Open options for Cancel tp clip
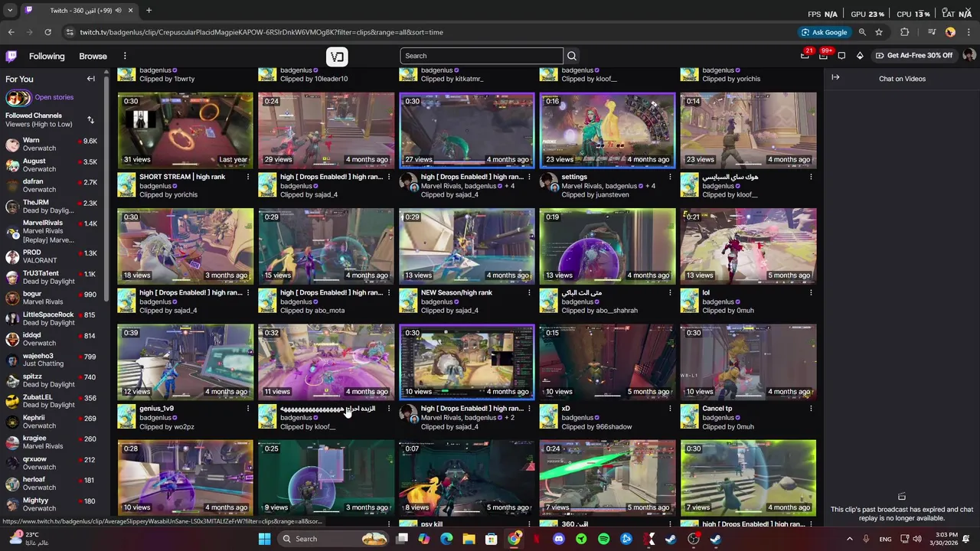980x551 pixels. pos(811,409)
